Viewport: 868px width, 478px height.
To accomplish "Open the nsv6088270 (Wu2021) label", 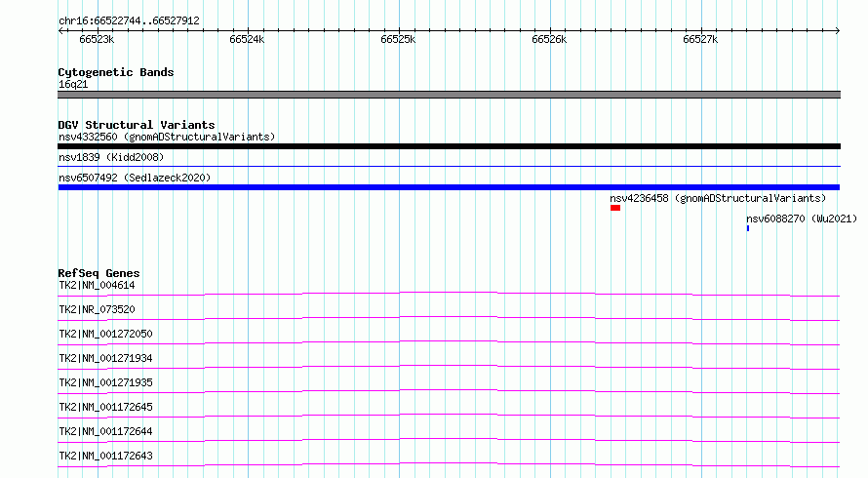I will [802, 219].
